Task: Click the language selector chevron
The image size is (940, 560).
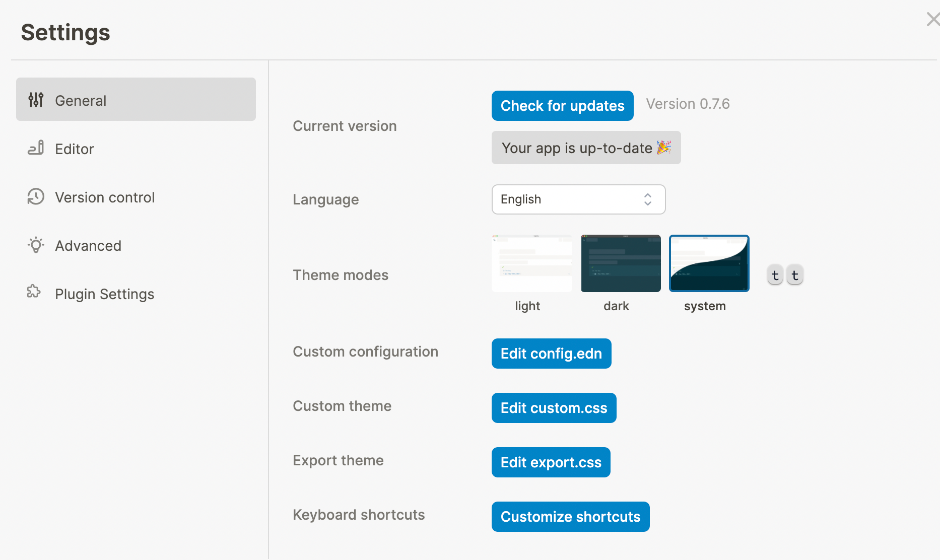Action: (x=647, y=199)
